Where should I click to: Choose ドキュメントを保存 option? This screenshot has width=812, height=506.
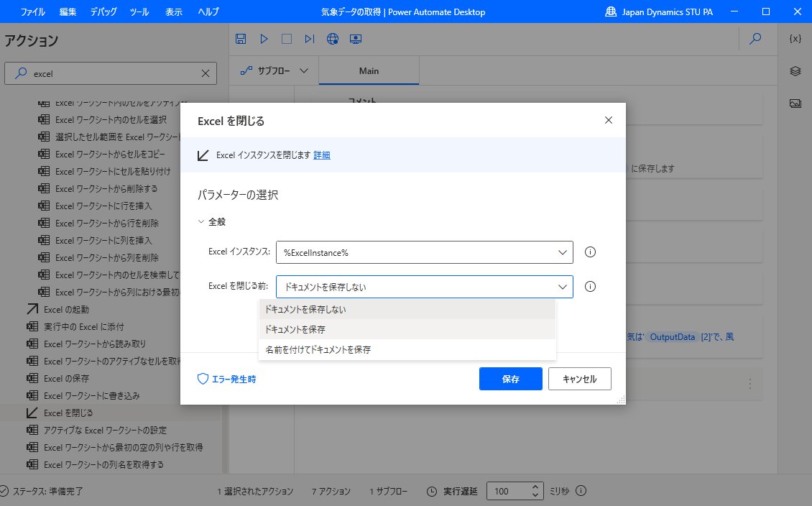pos(407,329)
